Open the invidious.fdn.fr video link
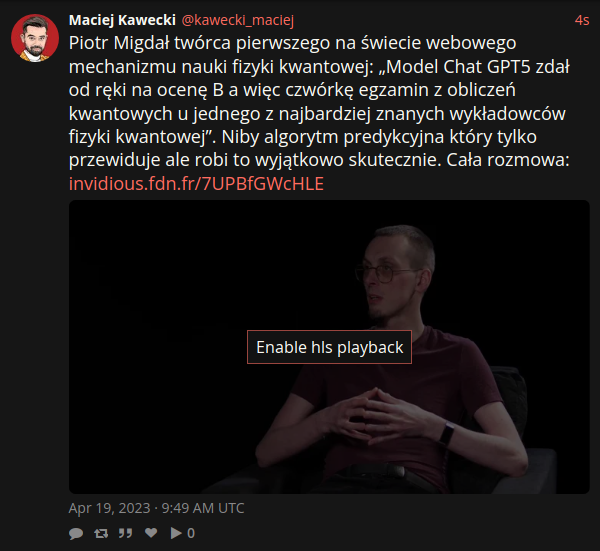Image resolution: width=600 pixels, height=551 pixels. click(196, 184)
